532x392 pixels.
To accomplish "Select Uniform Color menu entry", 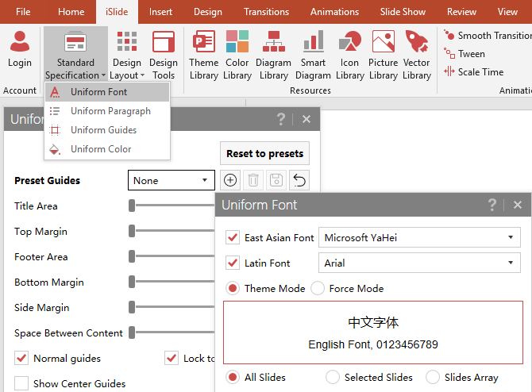I will tap(107, 149).
